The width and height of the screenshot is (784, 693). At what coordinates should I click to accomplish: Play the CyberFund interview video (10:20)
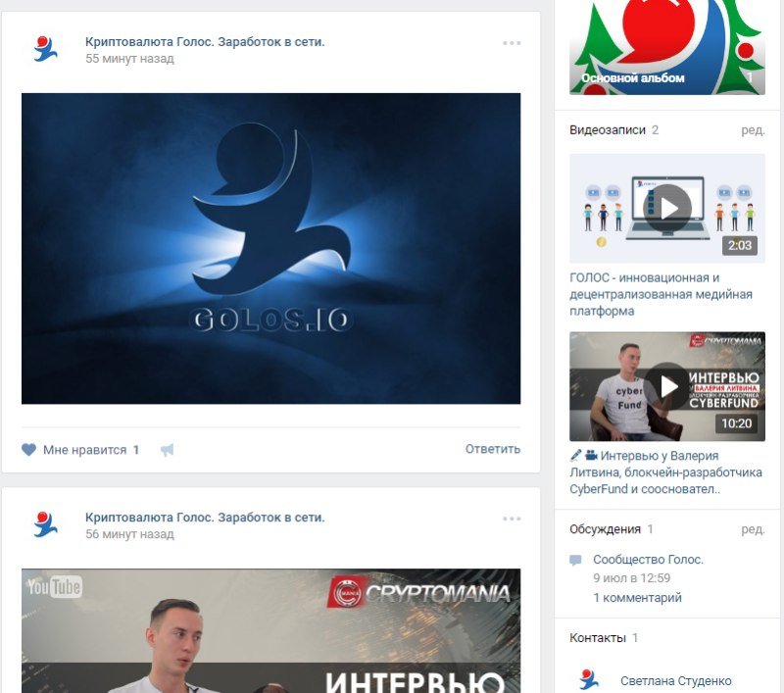[x=667, y=386]
